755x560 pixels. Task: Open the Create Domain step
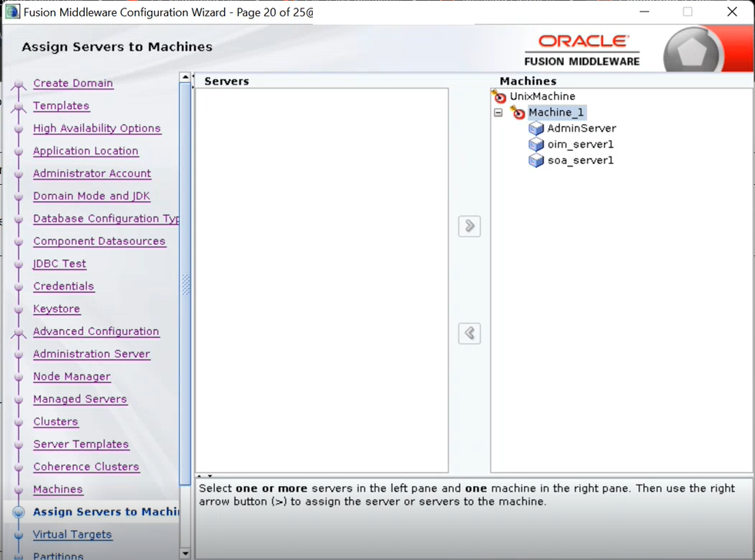click(x=73, y=83)
